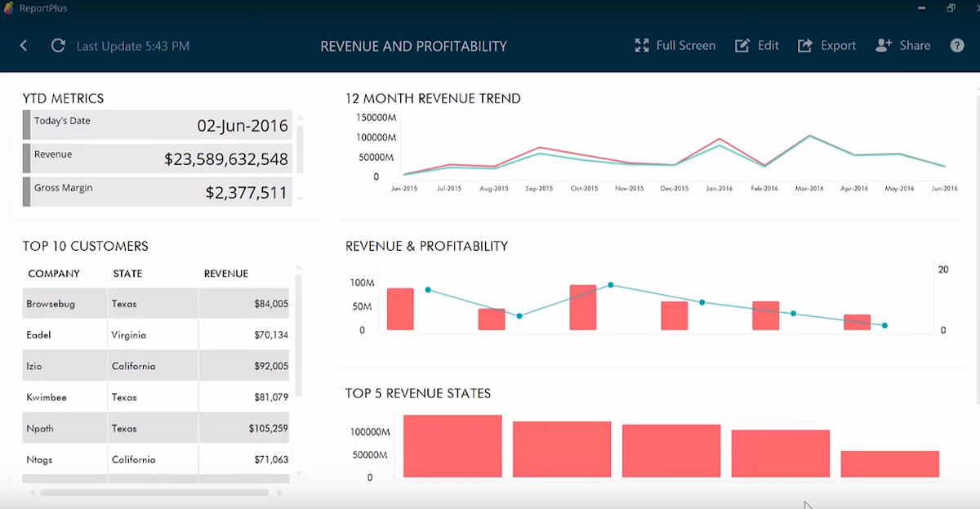Click the Full Screen expand icon

[x=642, y=46]
